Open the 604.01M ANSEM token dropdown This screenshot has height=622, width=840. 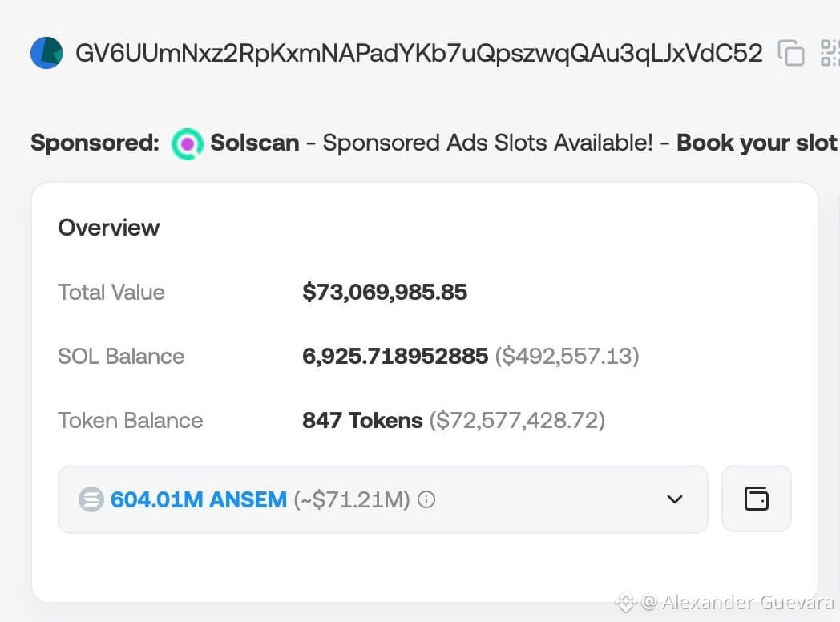pyautogui.click(x=382, y=499)
